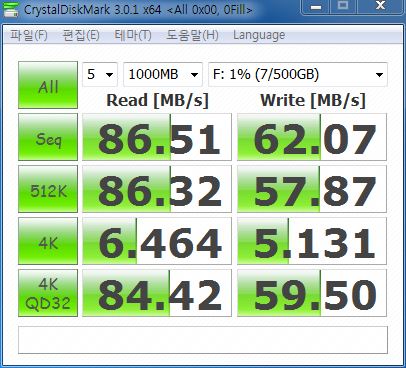
Task: Click the Seq read result 86.51
Action: point(157,137)
